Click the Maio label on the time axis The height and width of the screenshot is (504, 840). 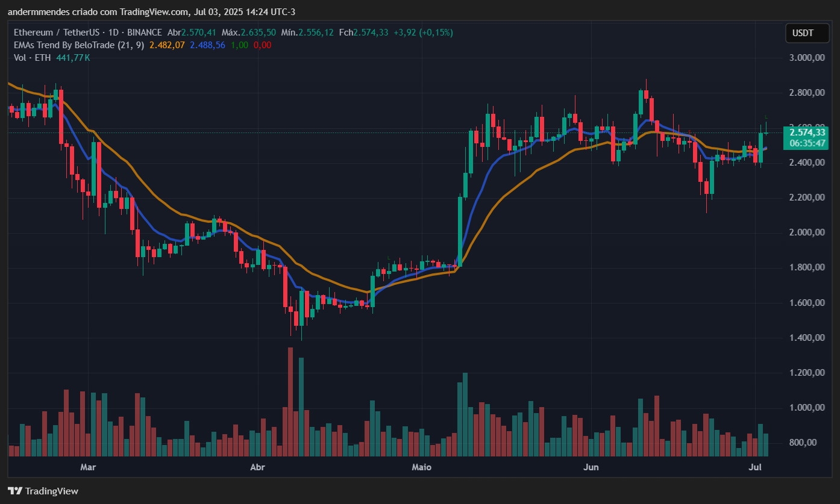(421, 467)
